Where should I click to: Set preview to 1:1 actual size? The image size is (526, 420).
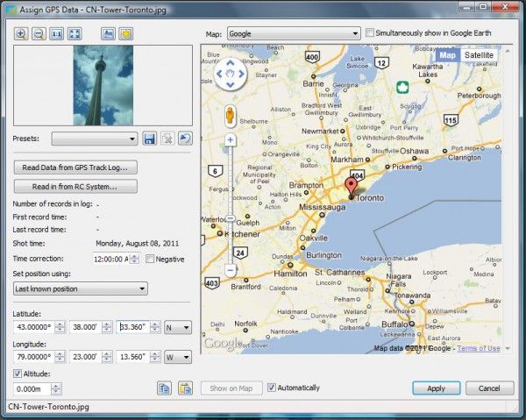[x=57, y=33]
